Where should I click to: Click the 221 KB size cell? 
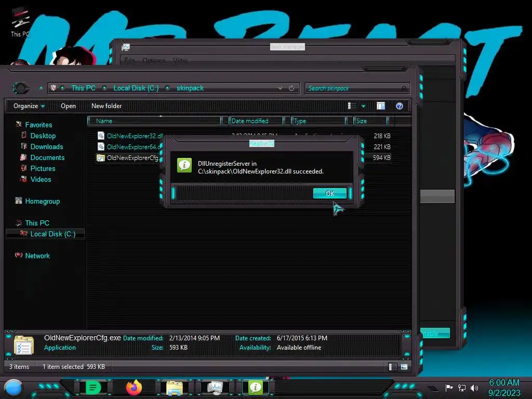382,147
